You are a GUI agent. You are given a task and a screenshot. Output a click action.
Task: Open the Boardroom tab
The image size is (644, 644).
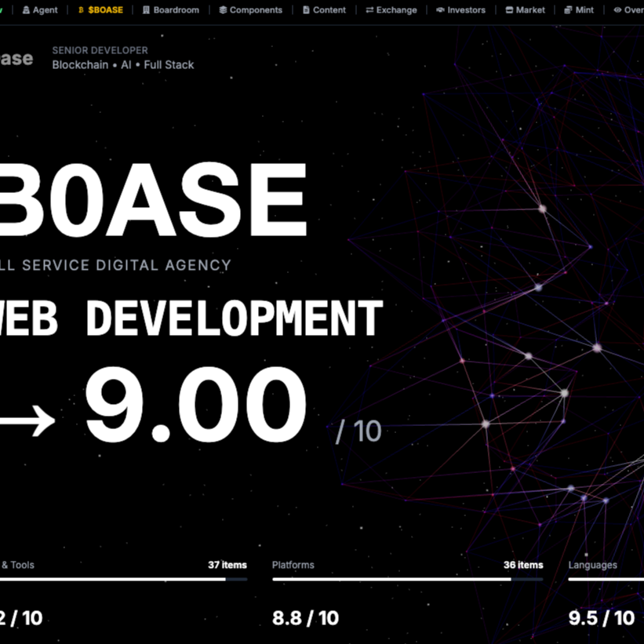pyautogui.click(x=176, y=10)
